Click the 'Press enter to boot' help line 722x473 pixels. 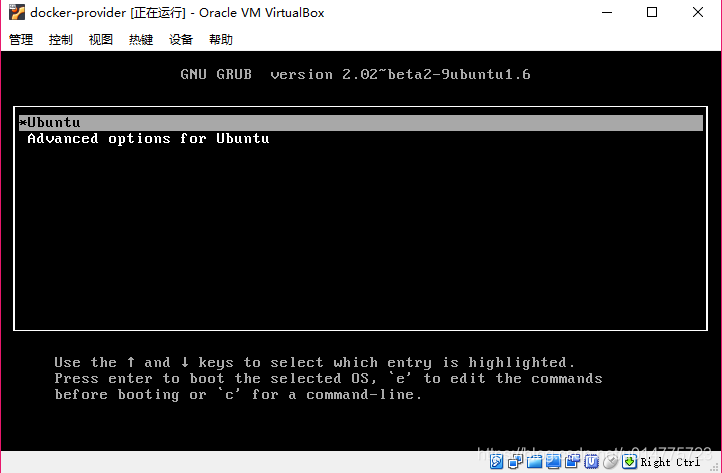click(328, 379)
